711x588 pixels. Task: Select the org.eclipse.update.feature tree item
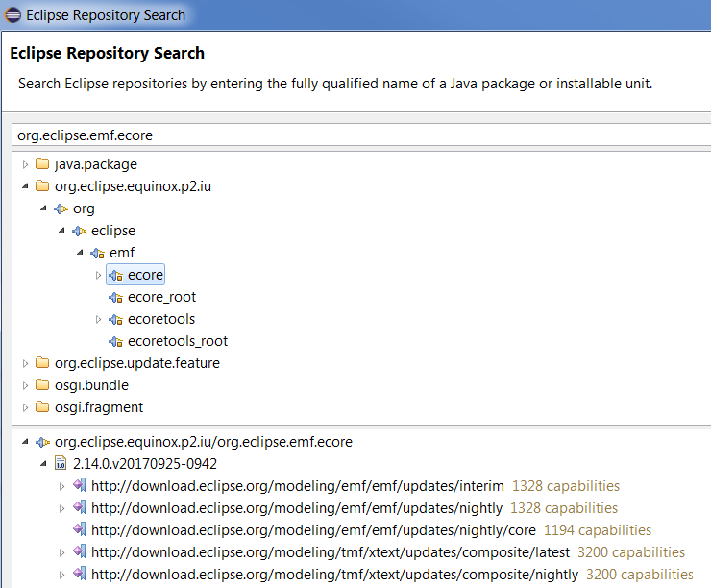[x=137, y=362]
